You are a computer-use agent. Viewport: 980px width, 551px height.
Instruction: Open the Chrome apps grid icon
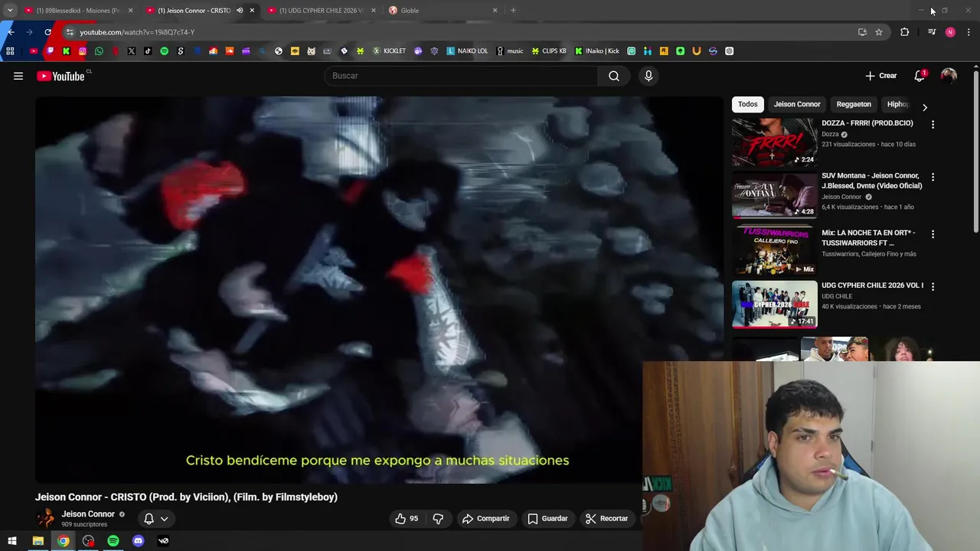click(x=10, y=51)
